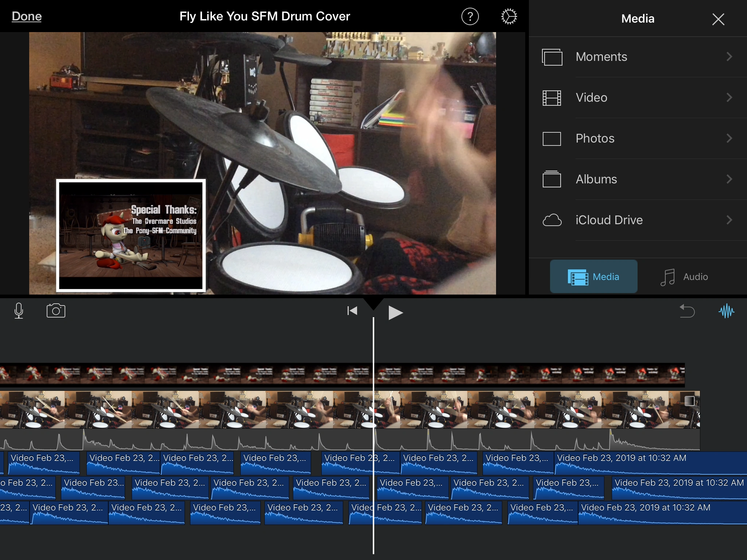This screenshot has width=747, height=560.
Task: Tap the microphone voiceover record icon
Action: click(x=19, y=311)
